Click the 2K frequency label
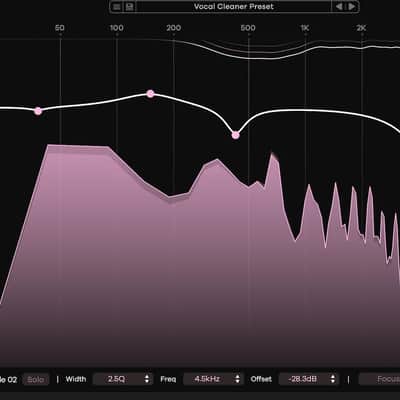Image resolution: width=400 pixels, height=400 pixels. coord(361,28)
